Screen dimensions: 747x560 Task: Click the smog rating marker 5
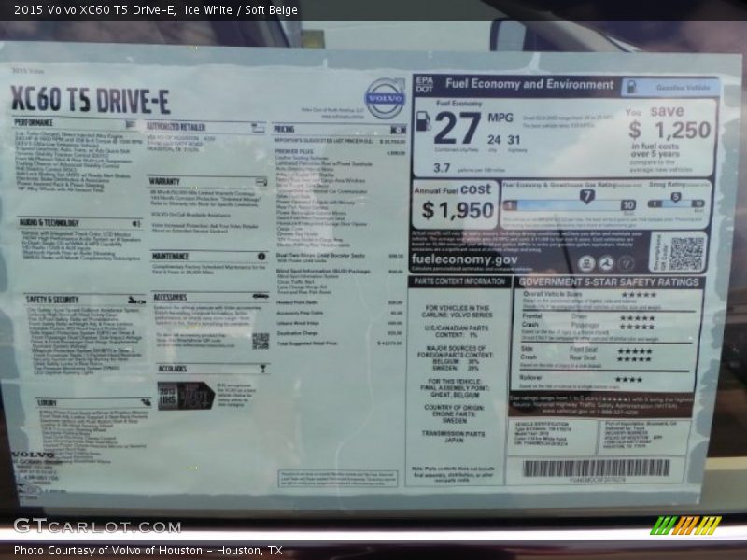(675, 197)
